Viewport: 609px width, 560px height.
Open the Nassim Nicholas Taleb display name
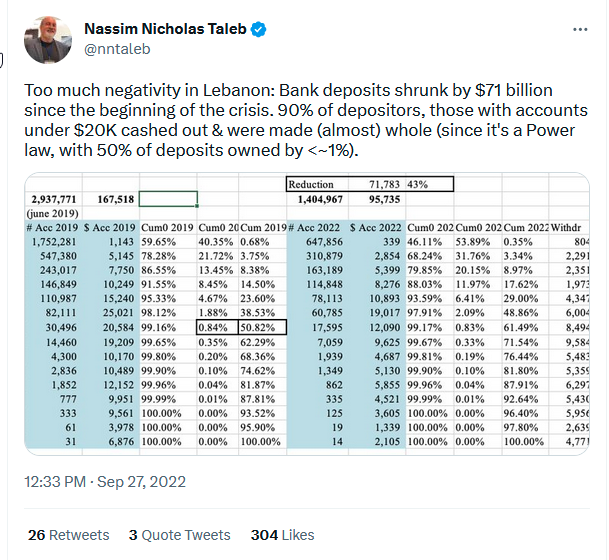pos(164,29)
